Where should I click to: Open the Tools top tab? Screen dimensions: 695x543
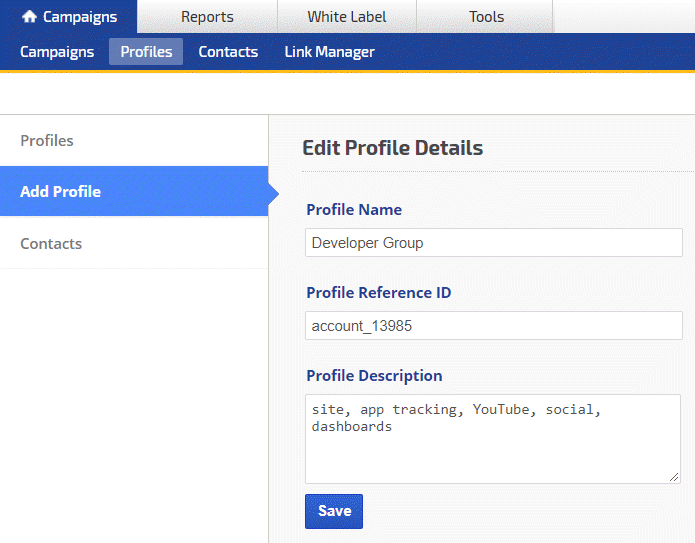pyautogui.click(x=486, y=17)
